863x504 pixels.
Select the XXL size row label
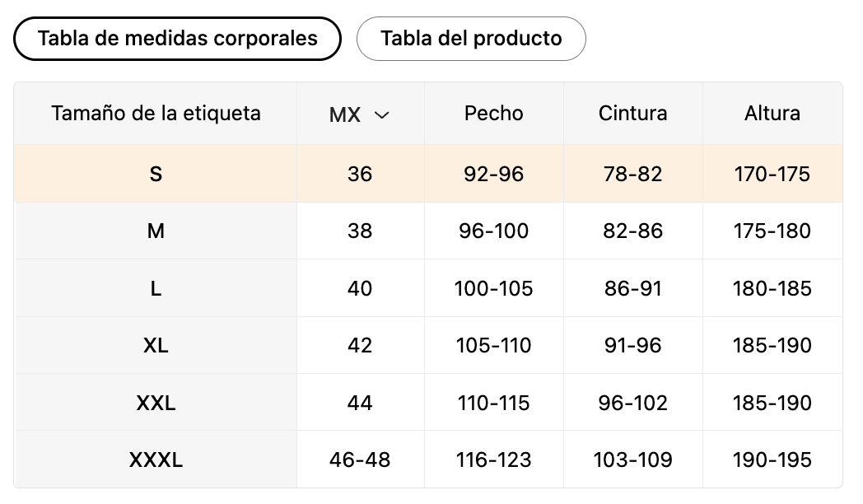point(156,403)
